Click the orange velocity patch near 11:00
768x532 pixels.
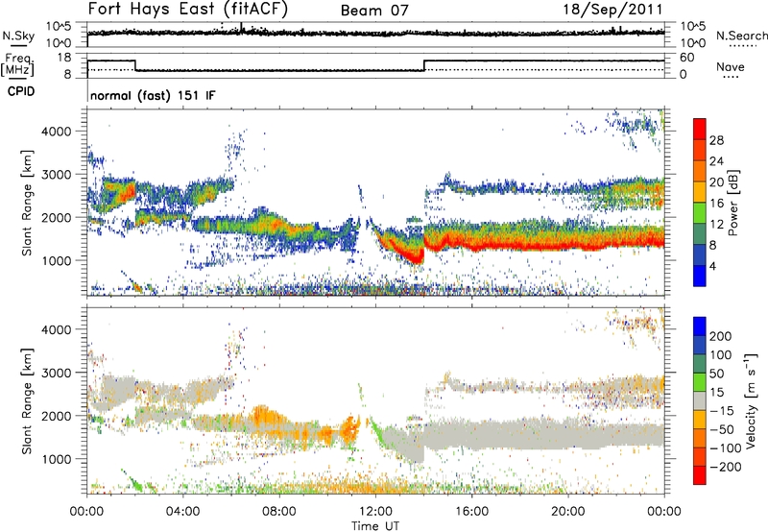(x=348, y=429)
